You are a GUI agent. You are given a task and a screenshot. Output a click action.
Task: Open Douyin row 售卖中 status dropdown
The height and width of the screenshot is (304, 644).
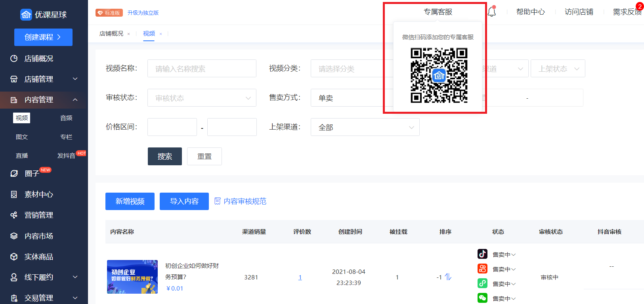point(504,254)
